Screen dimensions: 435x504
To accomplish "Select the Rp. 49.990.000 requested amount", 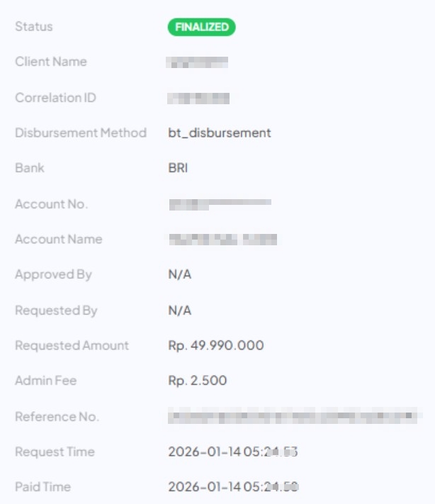I will pyautogui.click(x=216, y=346).
